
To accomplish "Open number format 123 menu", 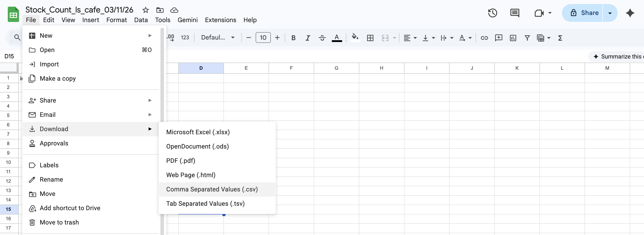I will (x=185, y=38).
